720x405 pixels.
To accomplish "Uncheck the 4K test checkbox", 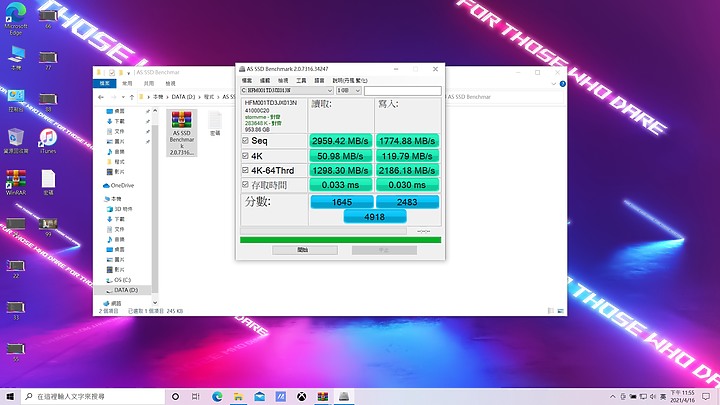I will pos(245,156).
